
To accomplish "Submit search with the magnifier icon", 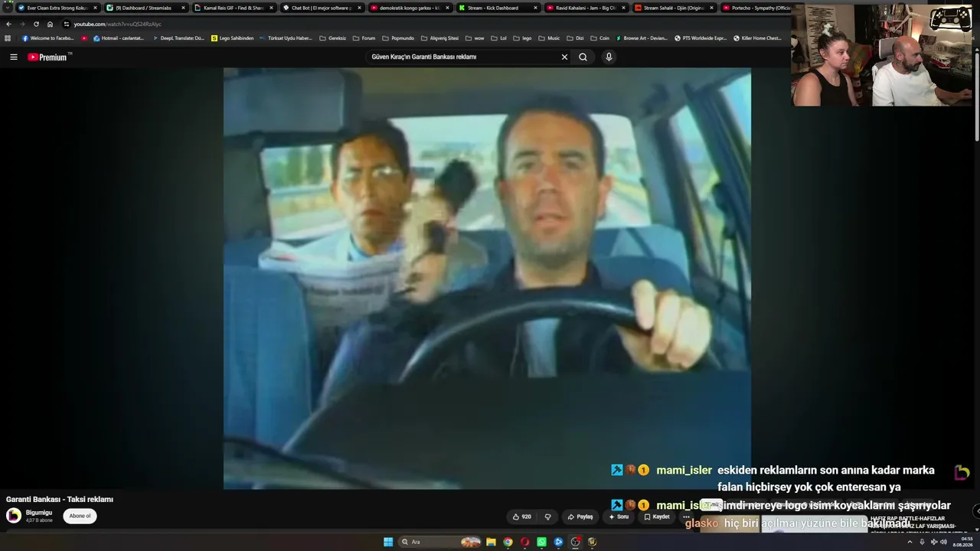I will pos(583,57).
